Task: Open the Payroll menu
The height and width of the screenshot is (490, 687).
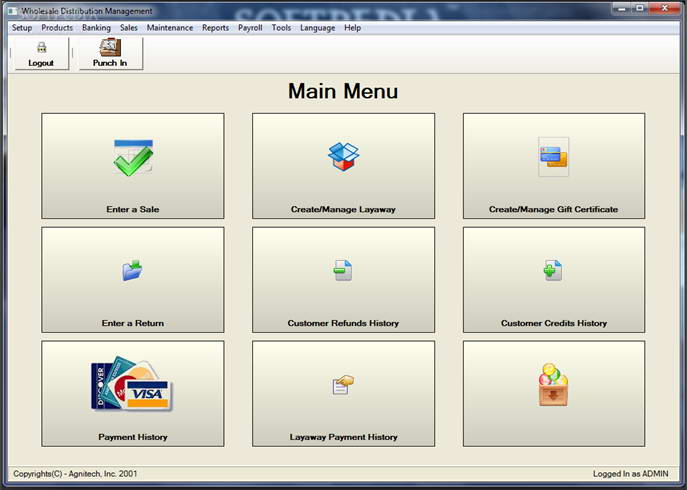Action: pos(250,28)
